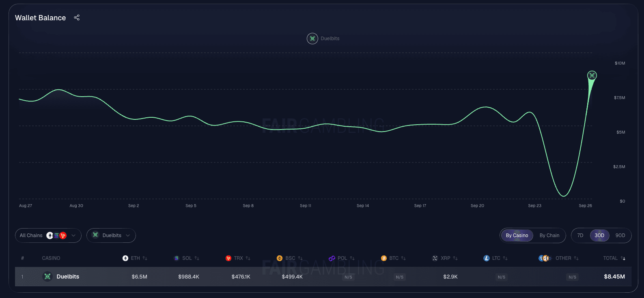
Task: Click the $476.1K TRX value
Action: point(241,277)
